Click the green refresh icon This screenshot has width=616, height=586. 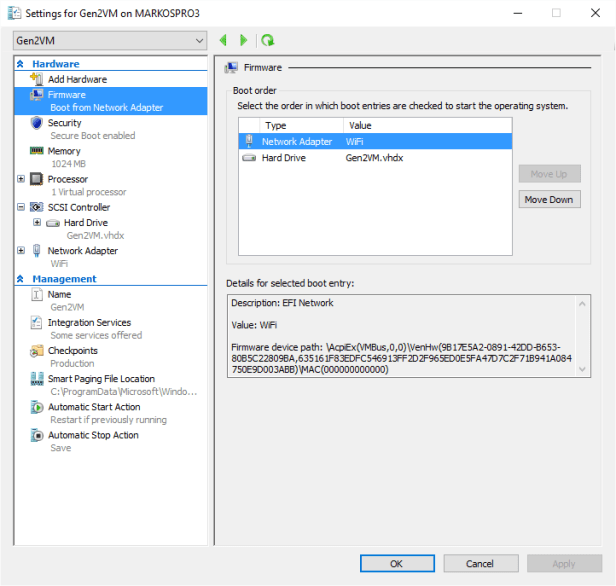(x=267, y=40)
